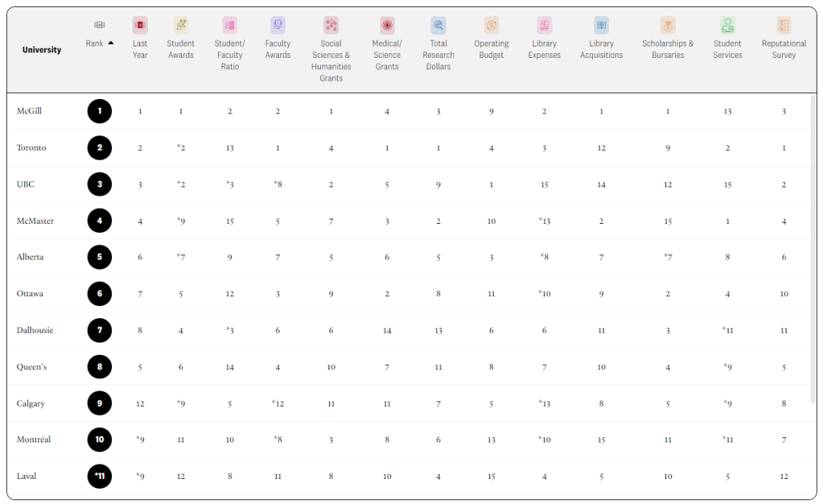Click Calgary's rank 9 badge
This screenshot has height=504, width=823.
pos(100,404)
